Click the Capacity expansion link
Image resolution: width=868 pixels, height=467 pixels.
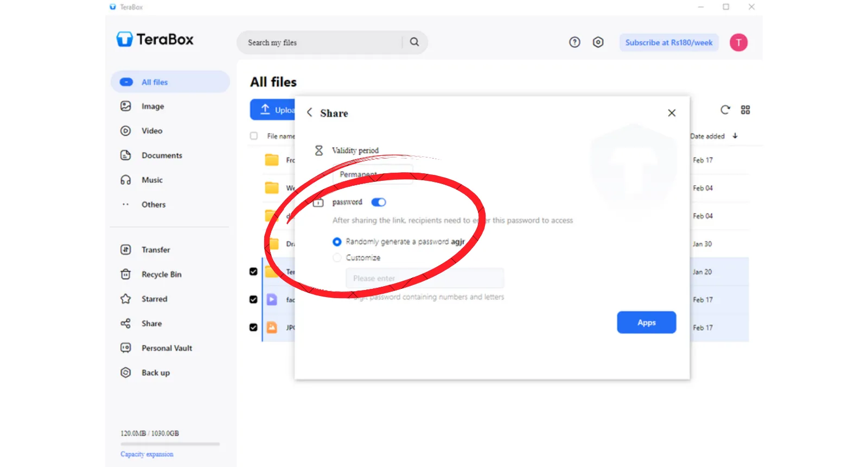tap(147, 454)
